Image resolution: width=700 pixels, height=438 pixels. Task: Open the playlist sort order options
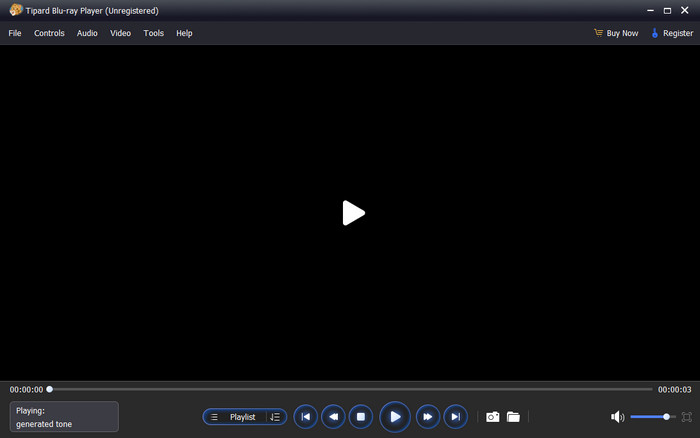pos(276,417)
